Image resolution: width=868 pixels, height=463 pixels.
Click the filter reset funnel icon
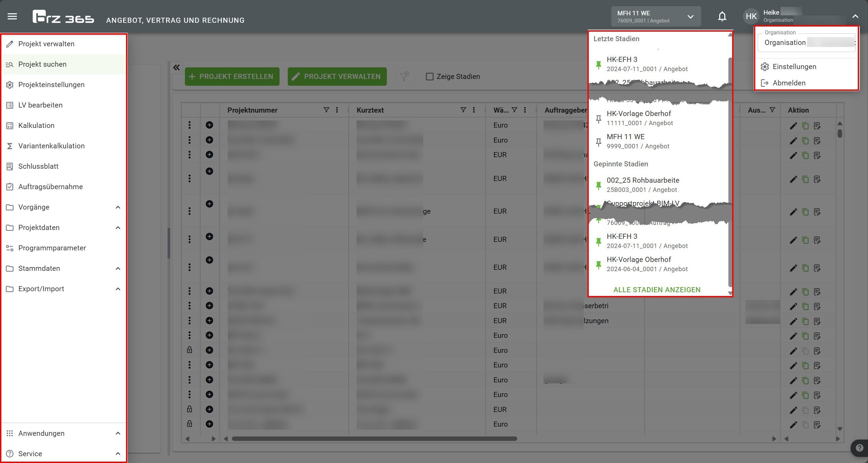[x=405, y=76]
